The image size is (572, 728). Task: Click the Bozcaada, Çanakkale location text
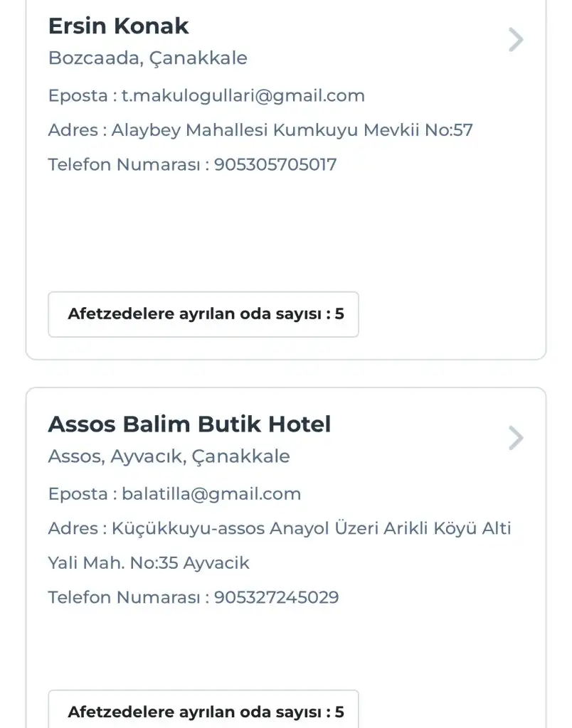point(147,58)
